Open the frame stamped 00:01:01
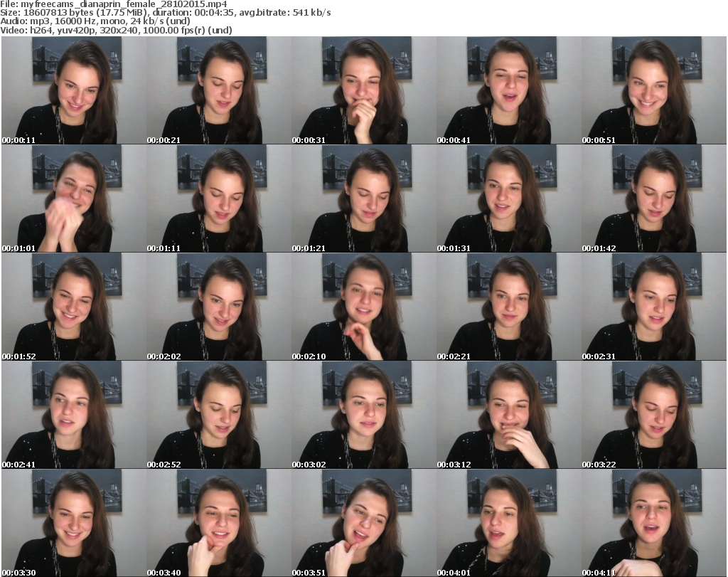 (74, 198)
